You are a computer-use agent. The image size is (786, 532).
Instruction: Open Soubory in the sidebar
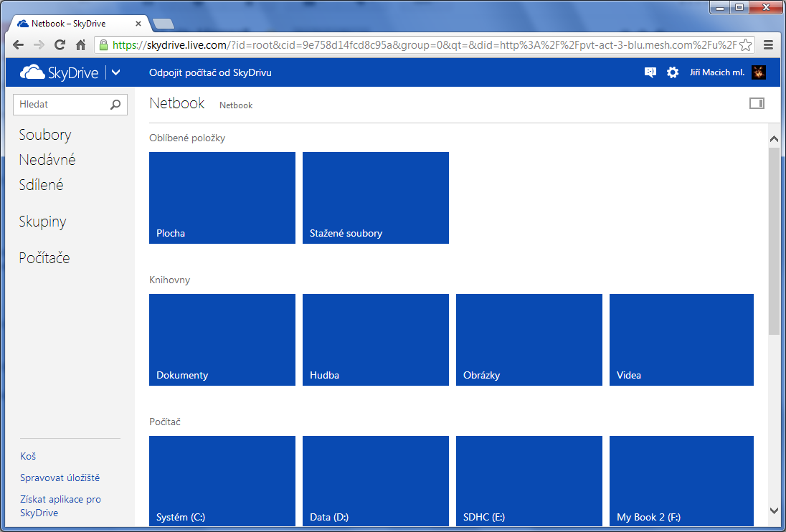[x=45, y=135]
